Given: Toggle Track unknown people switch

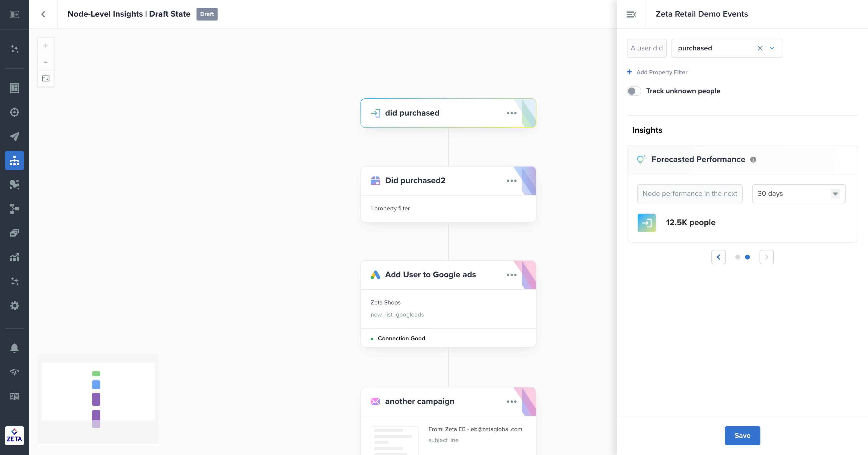Looking at the screenshot, I should coord(634,91).
